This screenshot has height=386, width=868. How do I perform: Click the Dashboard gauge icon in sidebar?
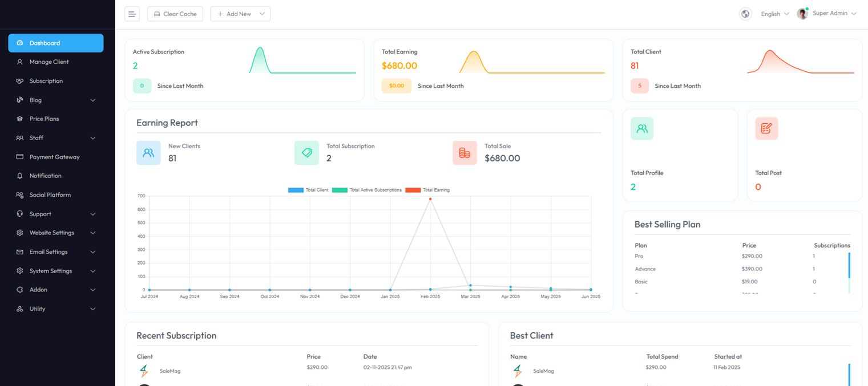[20, 43]
